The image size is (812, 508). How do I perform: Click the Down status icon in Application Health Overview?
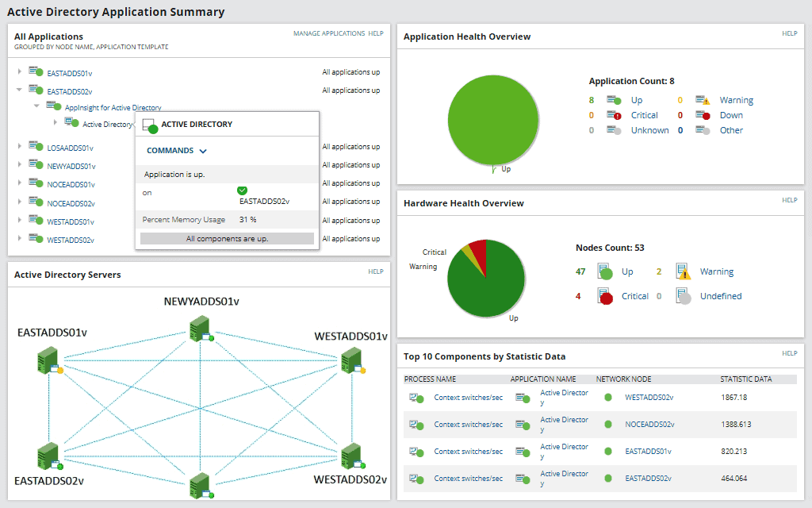(703, 114)
